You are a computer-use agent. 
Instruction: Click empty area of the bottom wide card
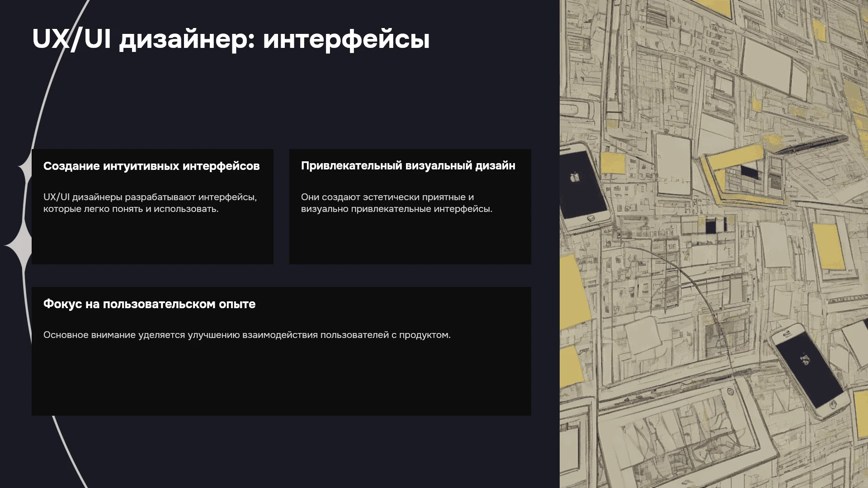(x=281, y=380)
